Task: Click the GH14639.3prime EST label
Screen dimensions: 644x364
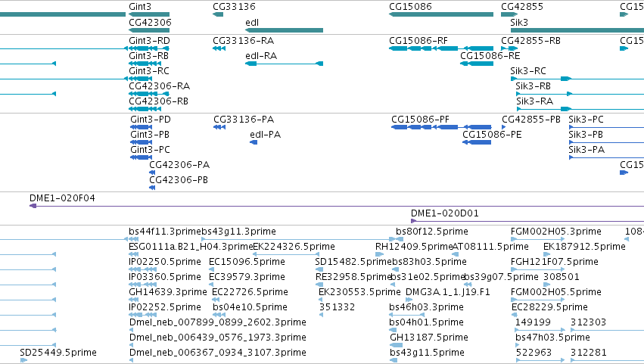Action: (x=168, y=292)
